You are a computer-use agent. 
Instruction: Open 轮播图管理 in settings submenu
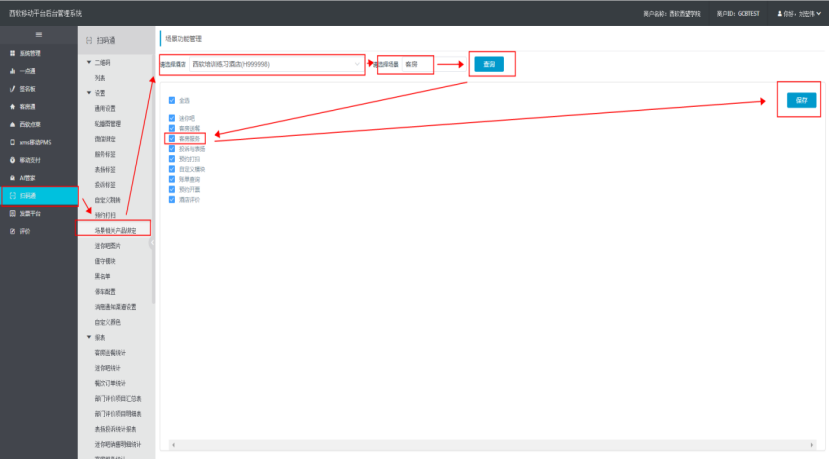point(107,123)
